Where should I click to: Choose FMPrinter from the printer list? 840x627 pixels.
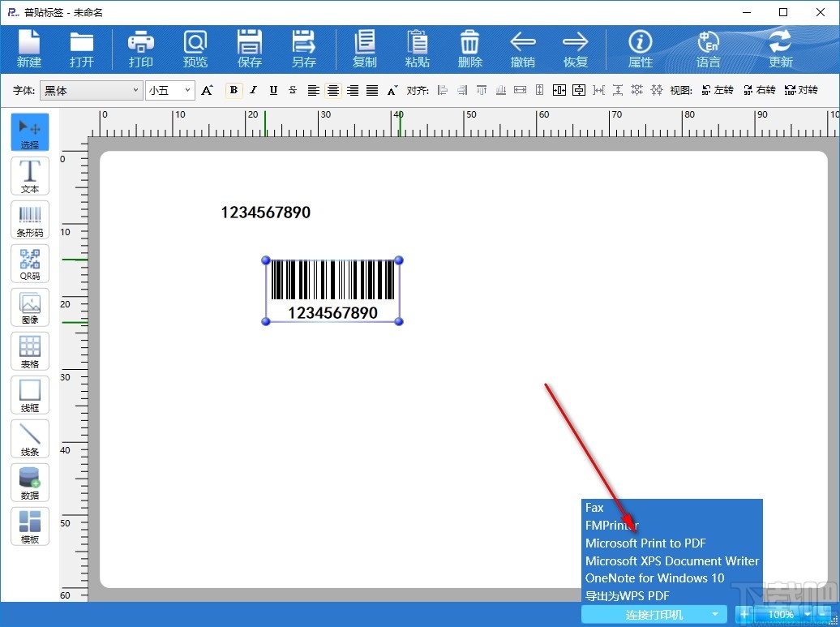[672, 525]
